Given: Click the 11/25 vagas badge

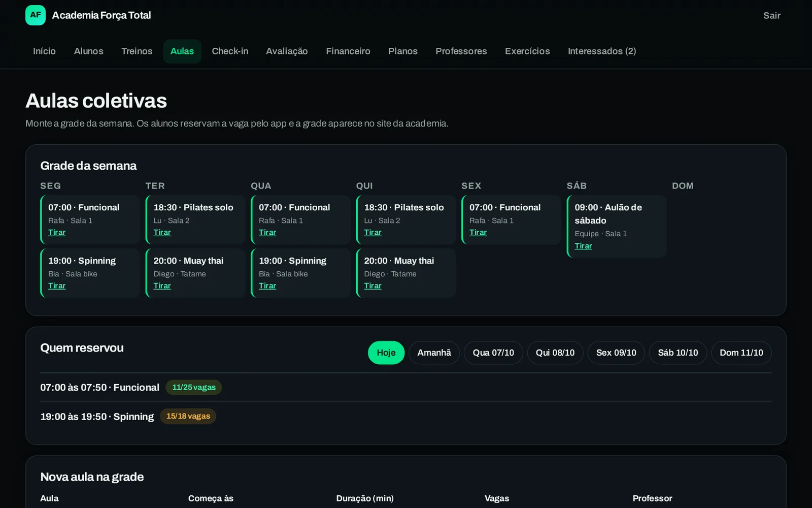Looking at the screenshot, I should tap(194, 387).
